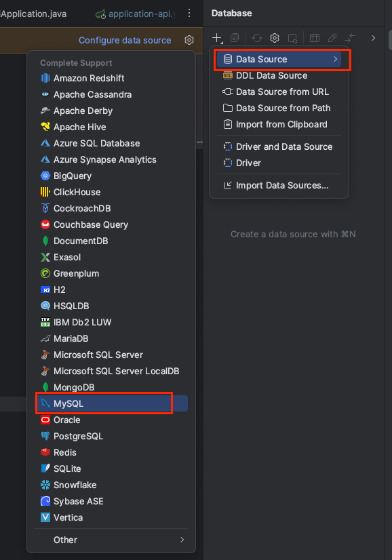
Task: Open Data Source Properties gear icon
Action: coord(275,38)
